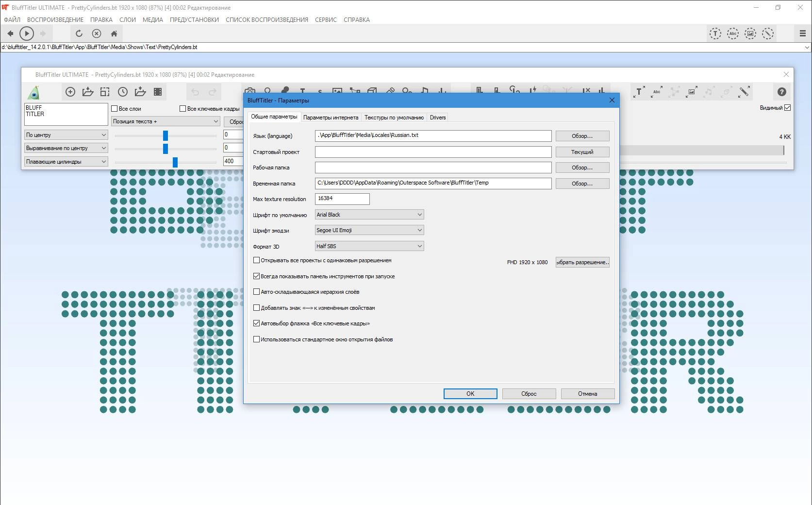Open the 'Выравнивание по центру' dropdown

pos(66,148)
